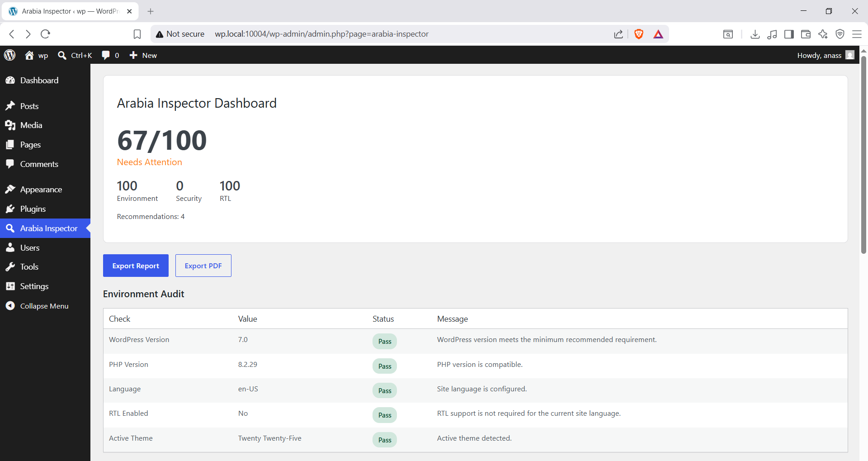The height and width of the screenshot is (461, 868).
Task: Open a new browser tab
Action: point(151,11)
